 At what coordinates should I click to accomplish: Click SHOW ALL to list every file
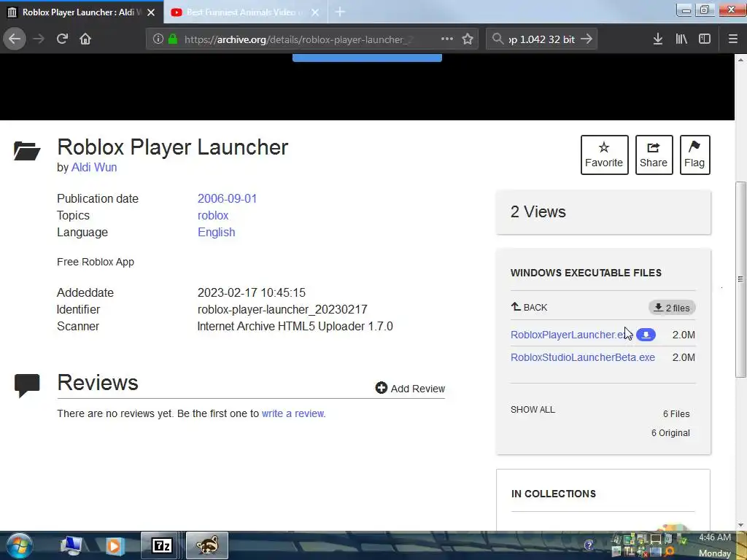click(533, 410)
